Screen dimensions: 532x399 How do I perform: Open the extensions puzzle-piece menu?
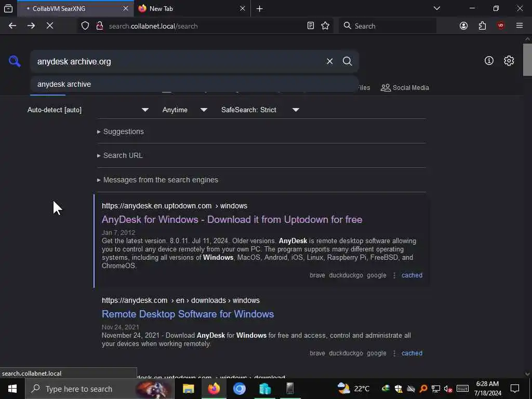tap(482, 26)
